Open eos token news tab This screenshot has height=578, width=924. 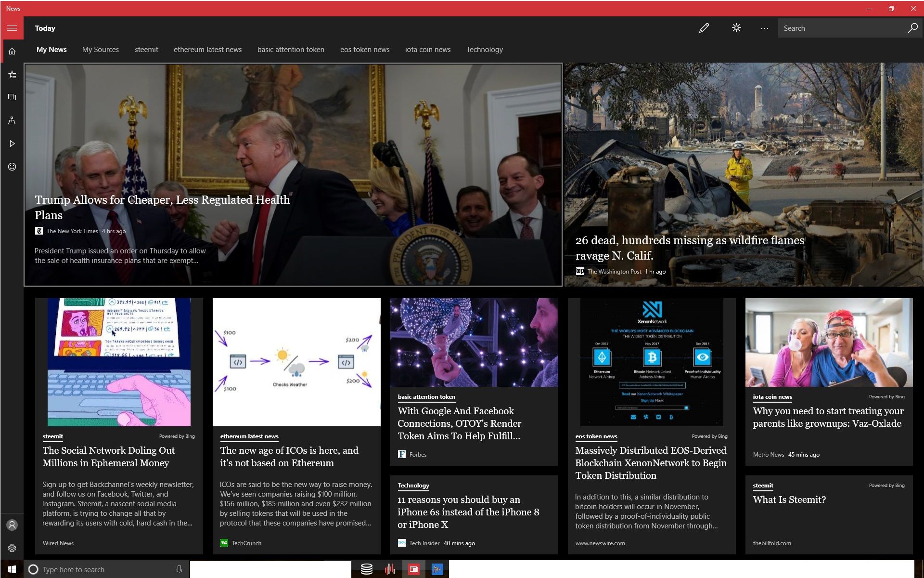point(365,50)
